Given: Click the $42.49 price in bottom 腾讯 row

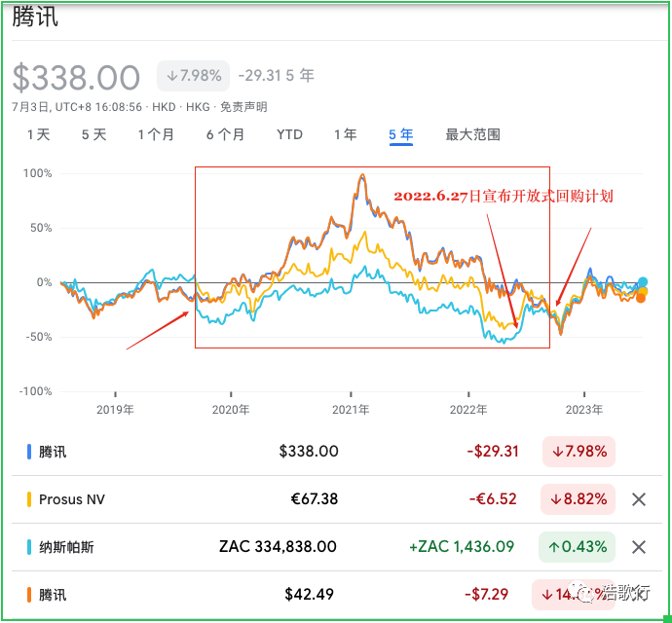Looking at the screenshot, I should tap(309, 595).
